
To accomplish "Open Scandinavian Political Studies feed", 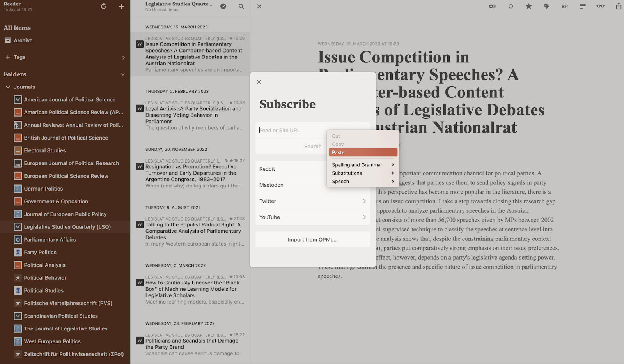I will pyautogui.click(x=65, y=316).
